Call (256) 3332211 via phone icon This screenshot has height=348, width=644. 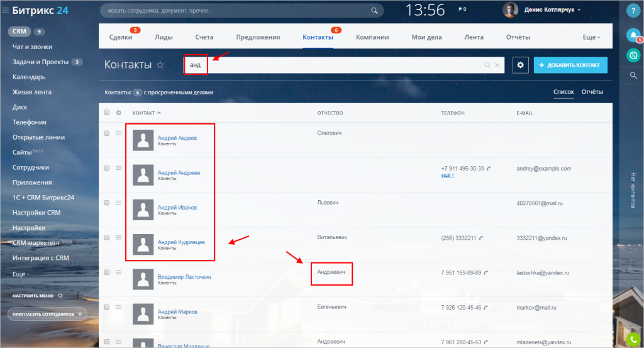click(x=481, y=238)
